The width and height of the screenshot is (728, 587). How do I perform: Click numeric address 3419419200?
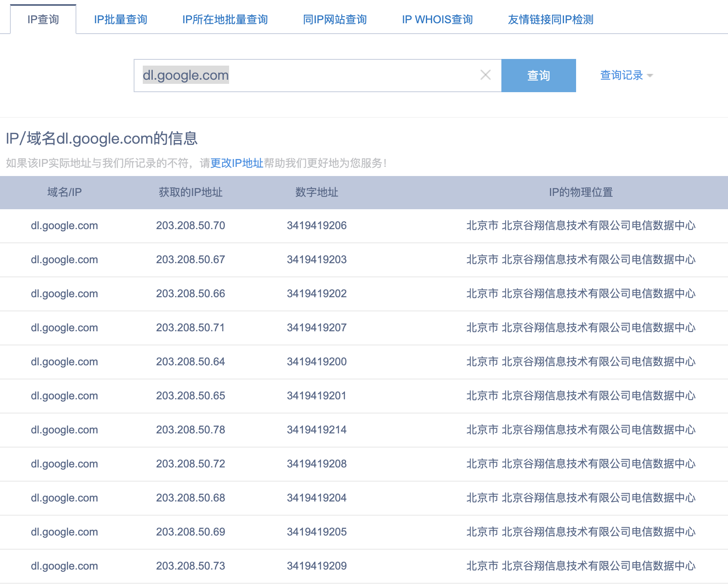tap(317, 362)
